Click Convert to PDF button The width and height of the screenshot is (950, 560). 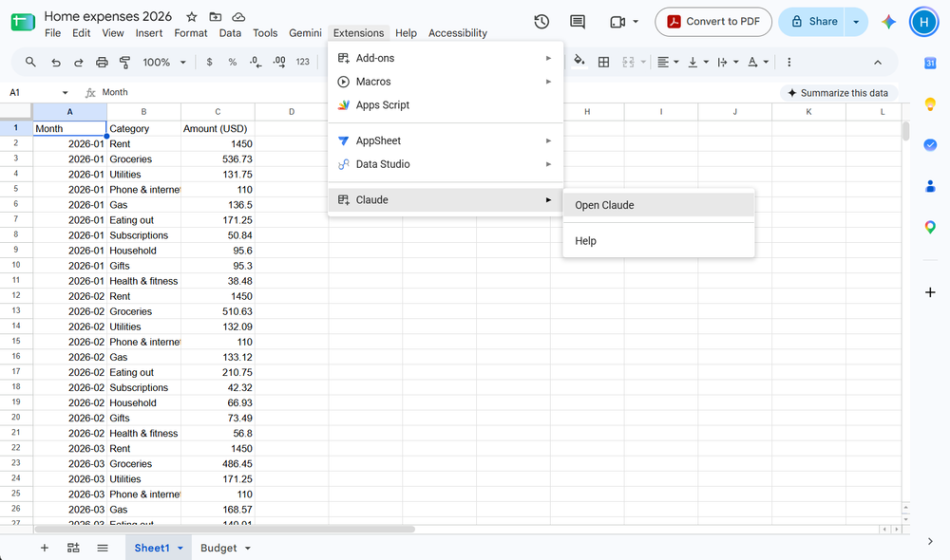coord(713,22)
